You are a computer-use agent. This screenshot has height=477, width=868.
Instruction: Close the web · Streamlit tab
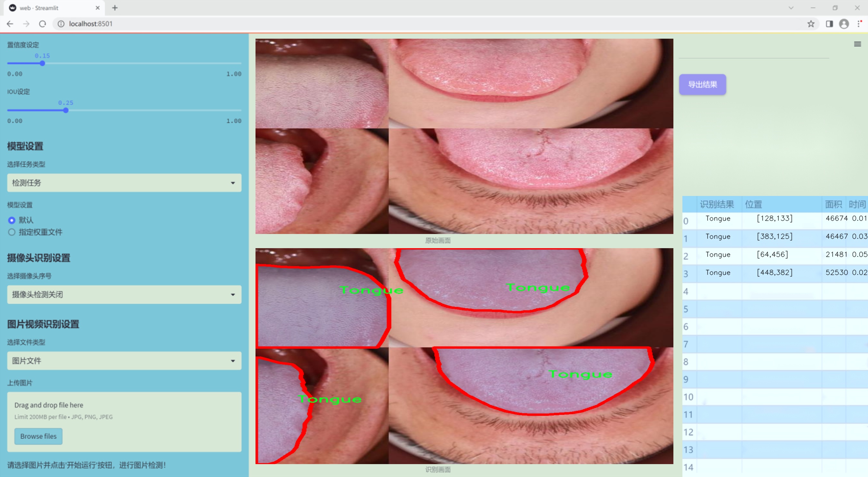[98, 8]
